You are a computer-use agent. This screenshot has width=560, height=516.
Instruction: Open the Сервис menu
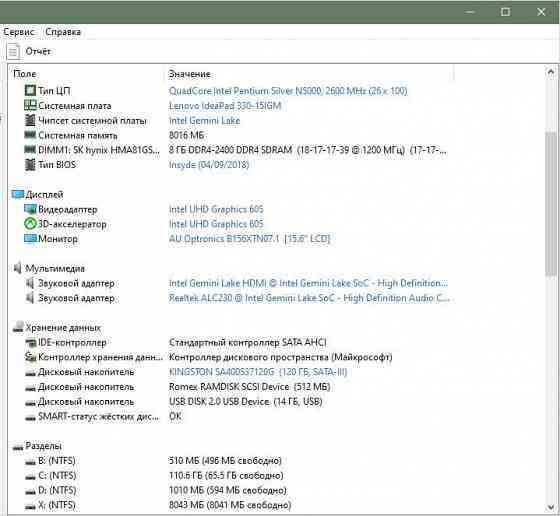(19, 32)
